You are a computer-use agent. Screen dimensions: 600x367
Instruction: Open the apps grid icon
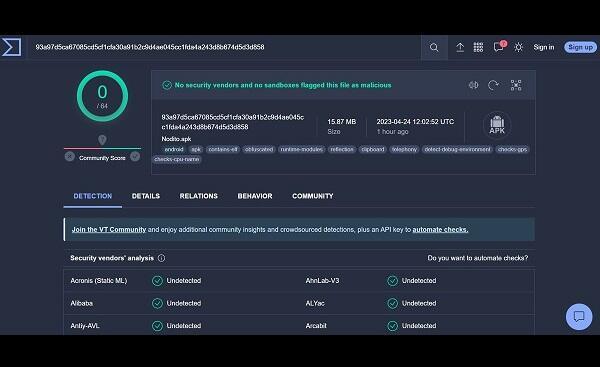pyautogui.click(x=478, y=47)
